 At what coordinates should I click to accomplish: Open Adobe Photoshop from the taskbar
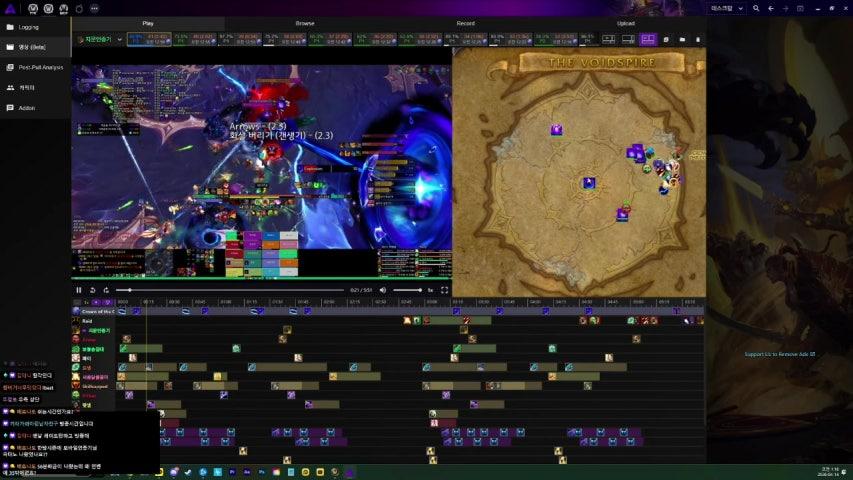tap(262, 472)
